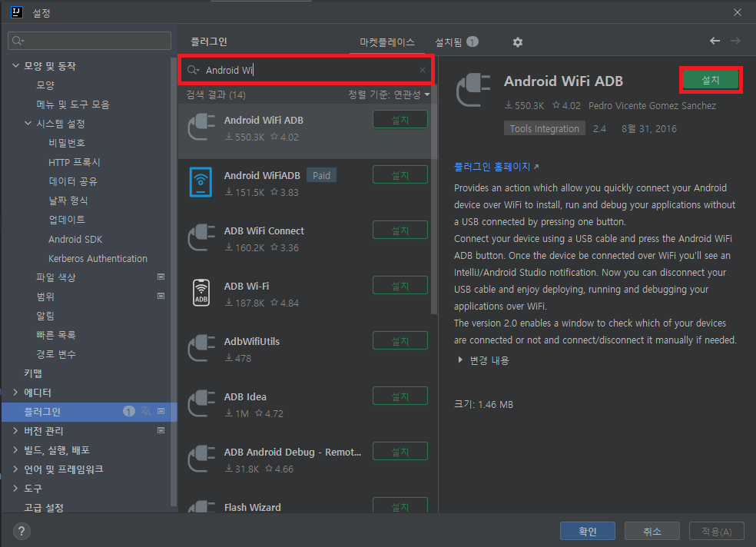The width and height of the screenshot is (756, 547).
Task: Click the paid Android WiFiADB phone icon
Action: (201, 182)
